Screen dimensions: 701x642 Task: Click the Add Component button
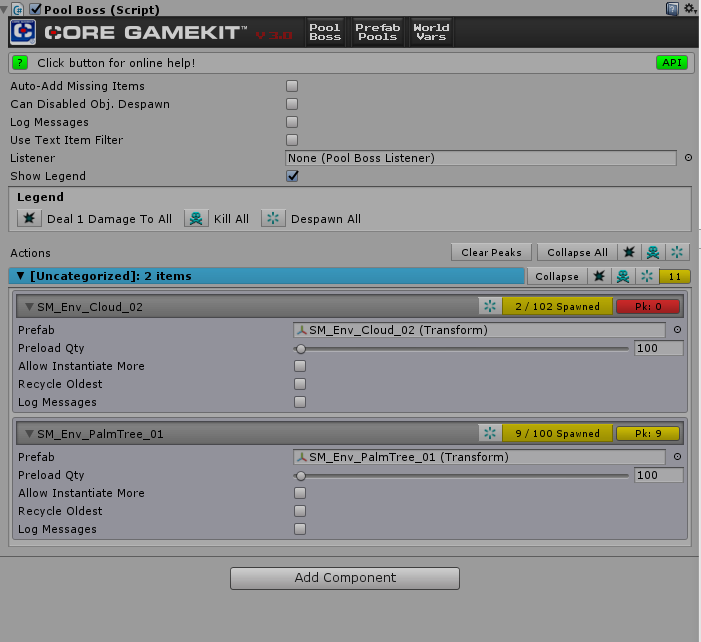[x=345, y=578]
